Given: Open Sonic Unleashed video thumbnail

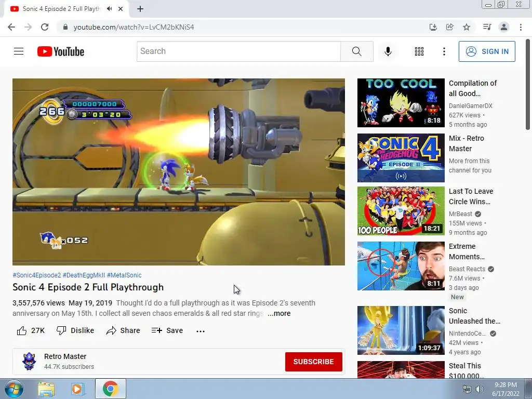Looking at the screenshot, I should (401, 330).
